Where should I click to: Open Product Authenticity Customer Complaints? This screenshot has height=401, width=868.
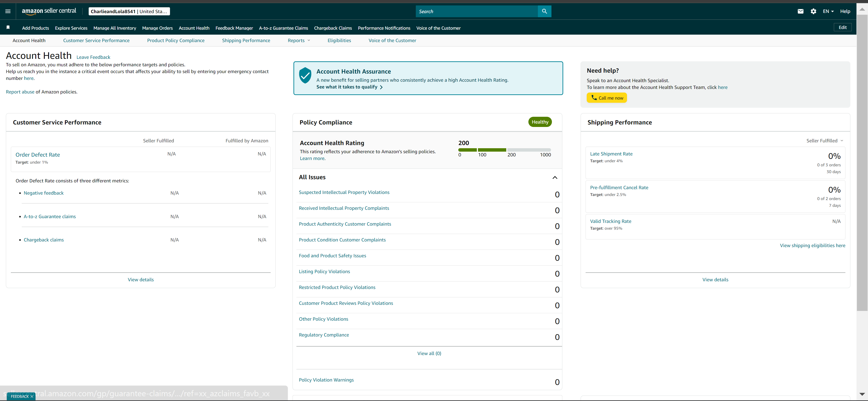[x=345, y=224]
